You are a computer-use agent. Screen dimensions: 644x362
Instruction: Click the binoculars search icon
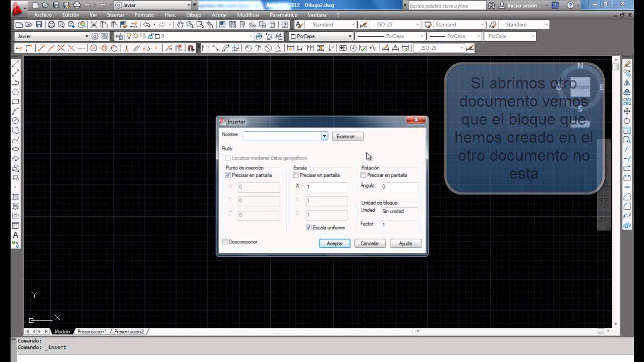coord(492,6)
